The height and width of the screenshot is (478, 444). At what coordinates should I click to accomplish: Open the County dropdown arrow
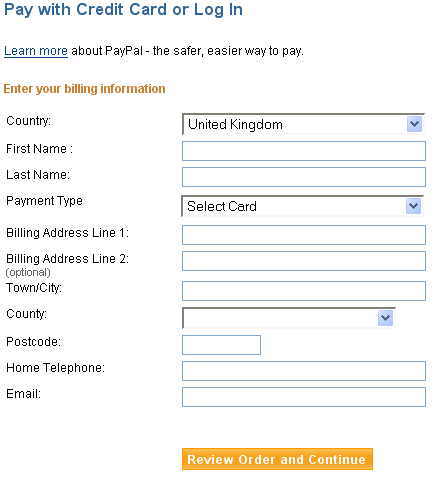[385, 318]
